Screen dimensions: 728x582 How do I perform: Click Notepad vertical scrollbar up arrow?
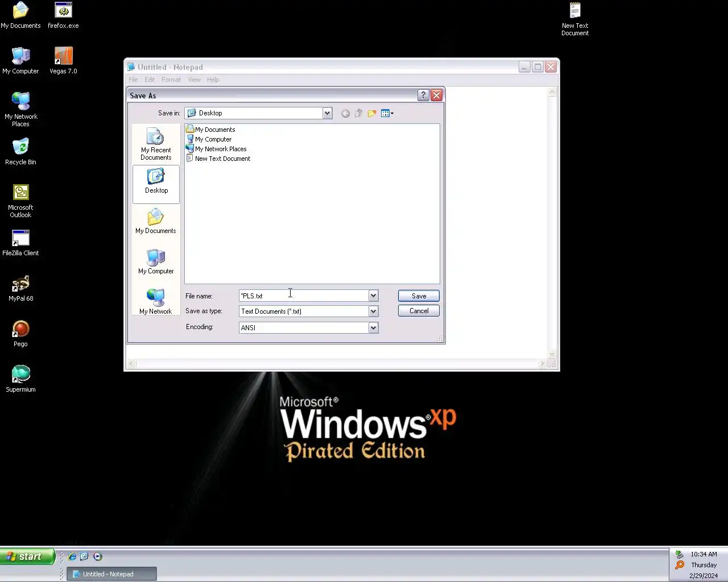pos(552,92)
